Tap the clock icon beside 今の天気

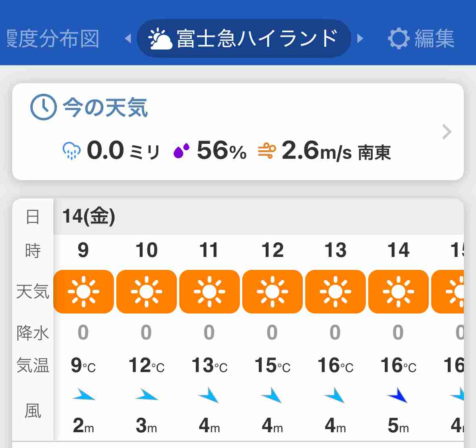[44, 107]
